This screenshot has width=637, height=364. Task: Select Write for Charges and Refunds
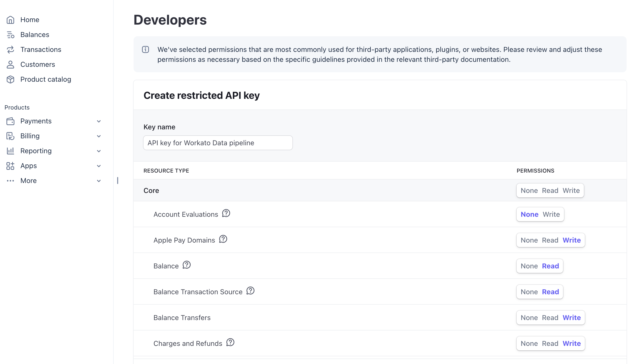pos(571,343)
